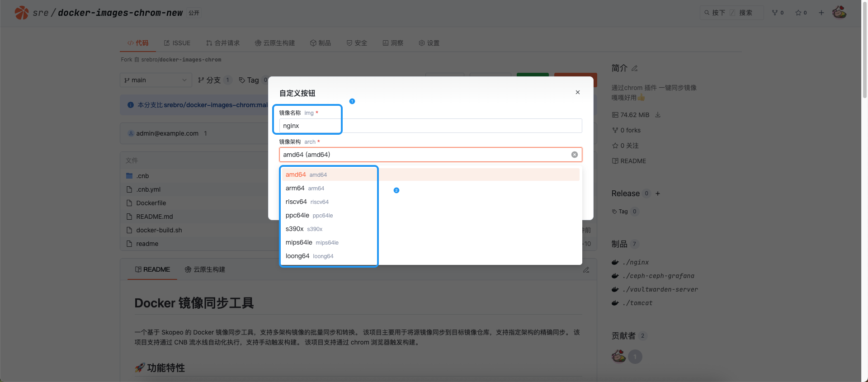
Task: Click the edit pencil beside 简介
Action: [x=635, y=68]
